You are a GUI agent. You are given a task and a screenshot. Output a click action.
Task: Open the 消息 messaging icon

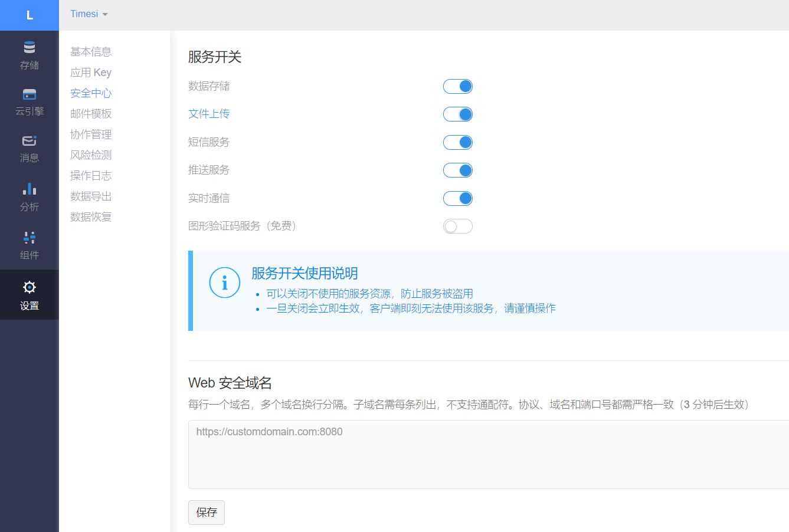click(29, 140)
